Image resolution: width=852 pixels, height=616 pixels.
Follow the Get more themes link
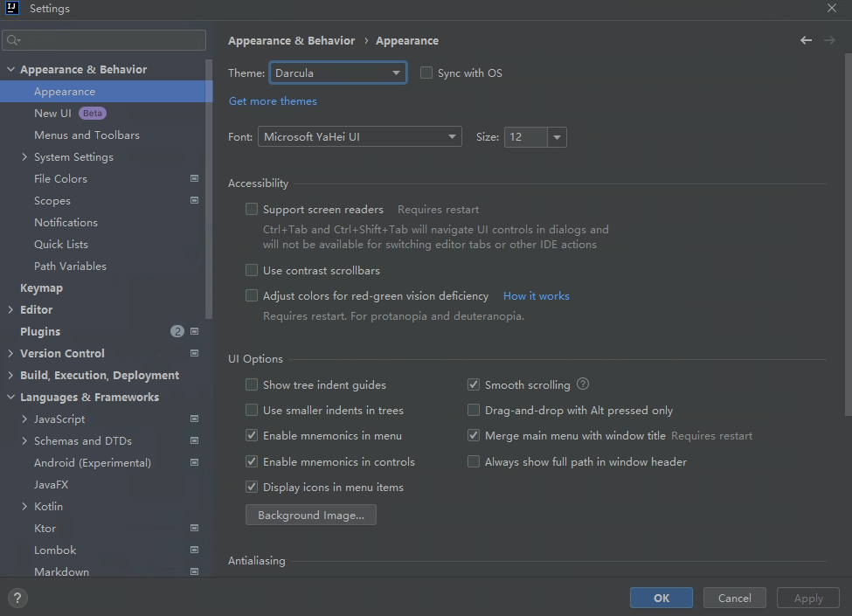(x=273, y=100)
